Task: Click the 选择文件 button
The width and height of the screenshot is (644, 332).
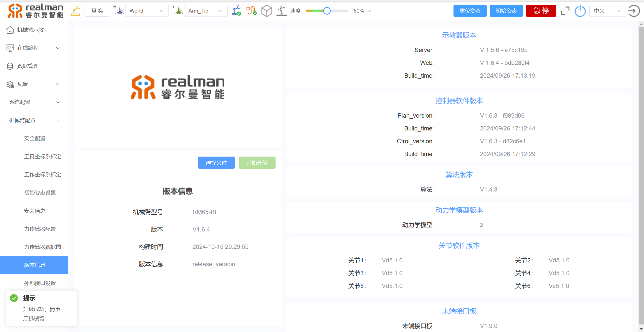Action: coord(216,163)
